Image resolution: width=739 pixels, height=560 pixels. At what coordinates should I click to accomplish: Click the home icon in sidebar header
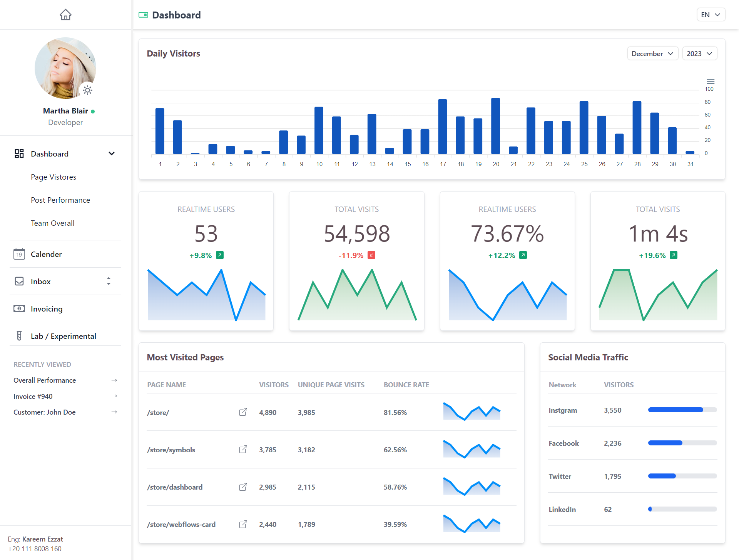(x=65, y=15)
